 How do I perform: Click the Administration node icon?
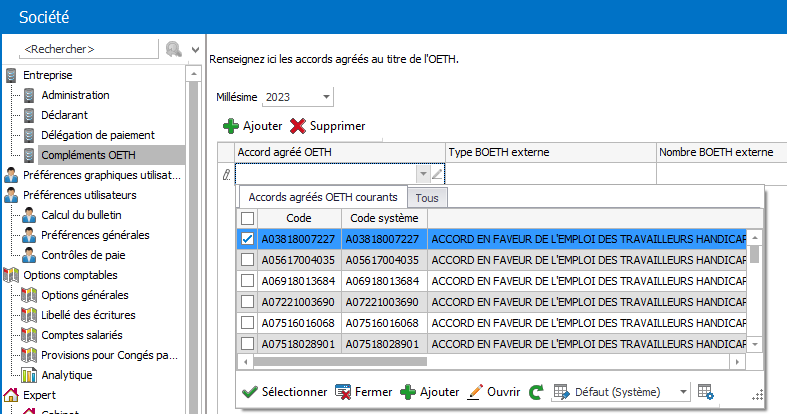(x=29, y=95)
